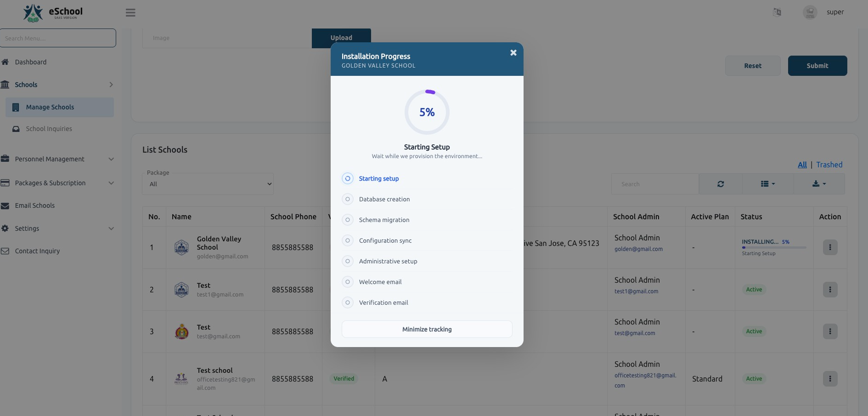This screenshot has height=416, width=868.
Task: Open the column visibility dropdown
Action: [x=768, y=184]
